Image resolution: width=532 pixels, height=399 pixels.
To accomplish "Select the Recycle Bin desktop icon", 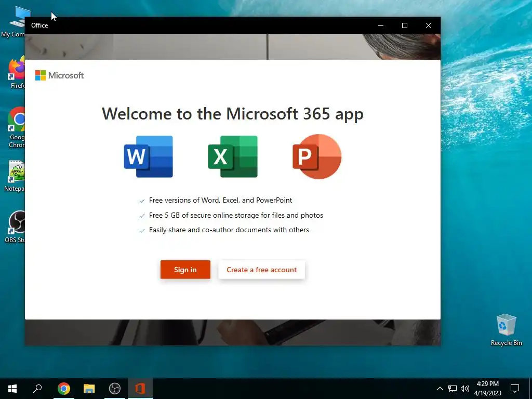I will tap(506, 330).
